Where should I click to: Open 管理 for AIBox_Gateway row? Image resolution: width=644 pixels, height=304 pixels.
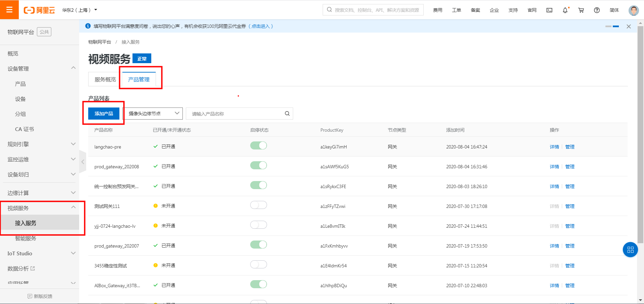570,286
